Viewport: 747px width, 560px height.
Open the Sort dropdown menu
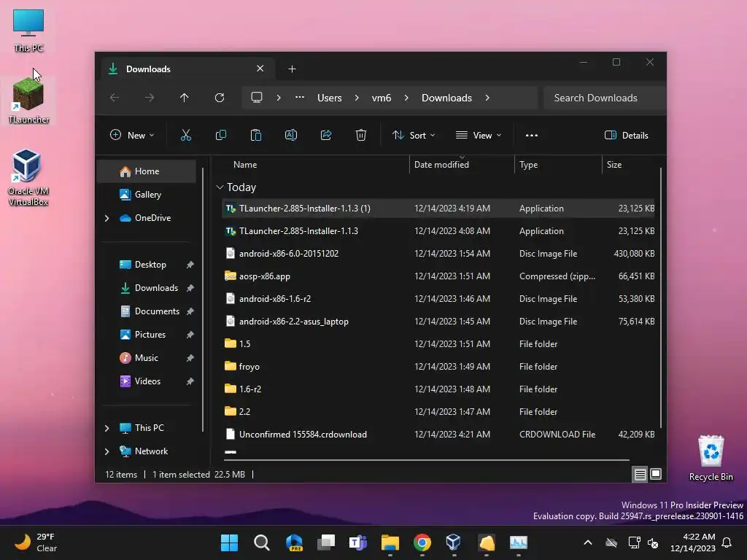pos(414,135)
